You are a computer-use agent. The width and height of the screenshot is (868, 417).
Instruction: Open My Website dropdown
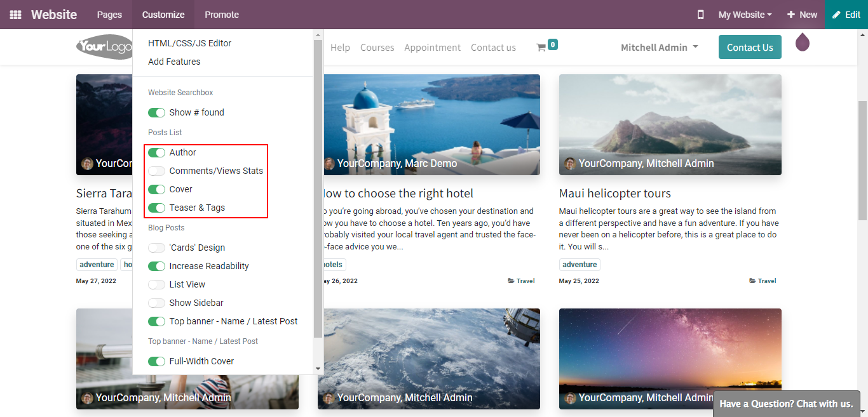pyautogui.click(x=745, y=15)
